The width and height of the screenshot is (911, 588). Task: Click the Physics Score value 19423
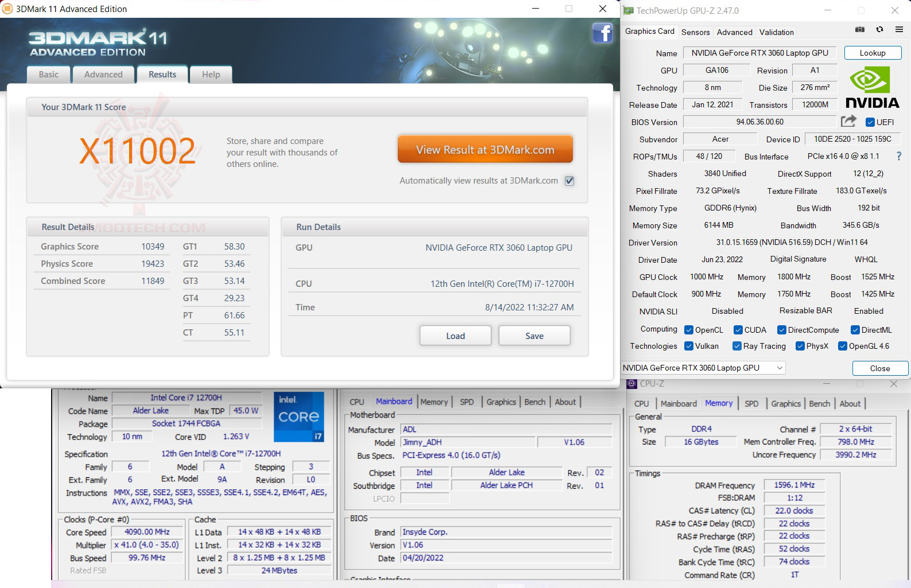(153, 264)
